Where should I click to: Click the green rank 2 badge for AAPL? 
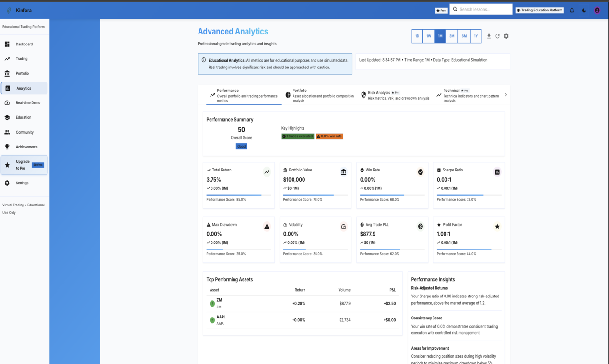tap(212, 320)
